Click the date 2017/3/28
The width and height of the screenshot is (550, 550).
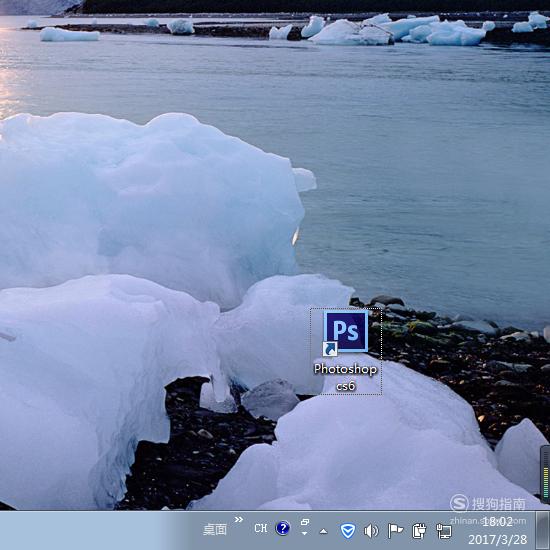coord(497,539)
